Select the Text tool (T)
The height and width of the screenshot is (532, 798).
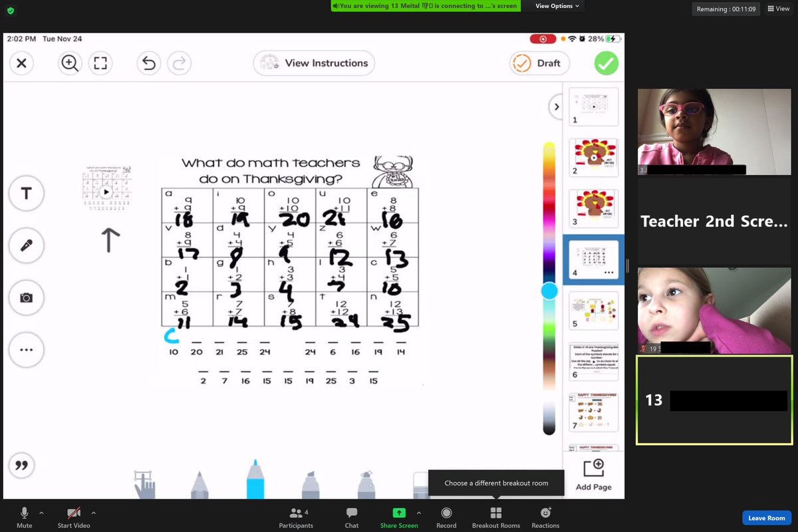(x=27, y=194)
